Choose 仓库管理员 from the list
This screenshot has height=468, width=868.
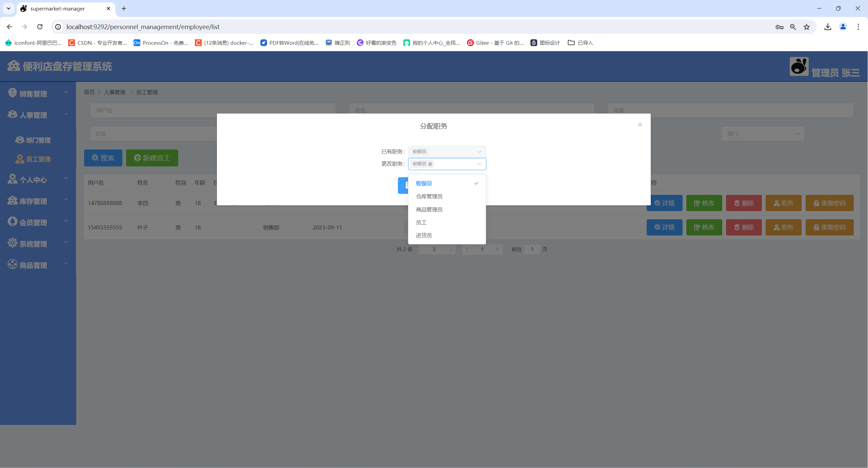(447, 197)
